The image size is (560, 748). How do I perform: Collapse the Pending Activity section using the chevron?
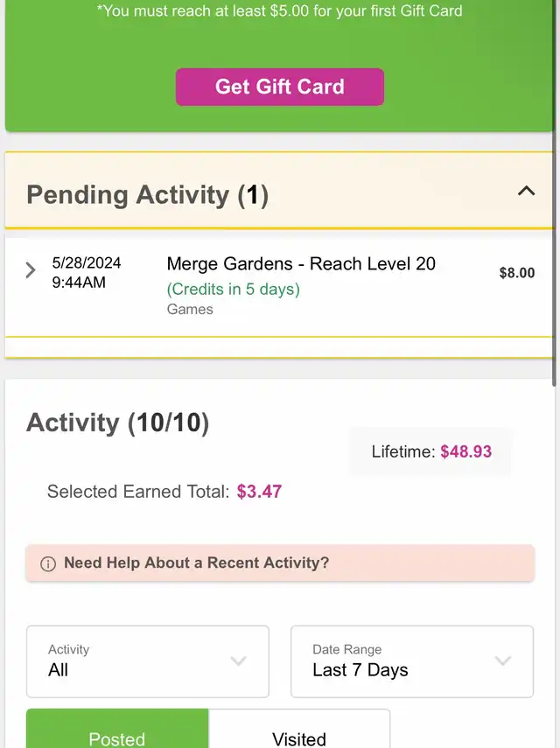(x=526, y=191)
